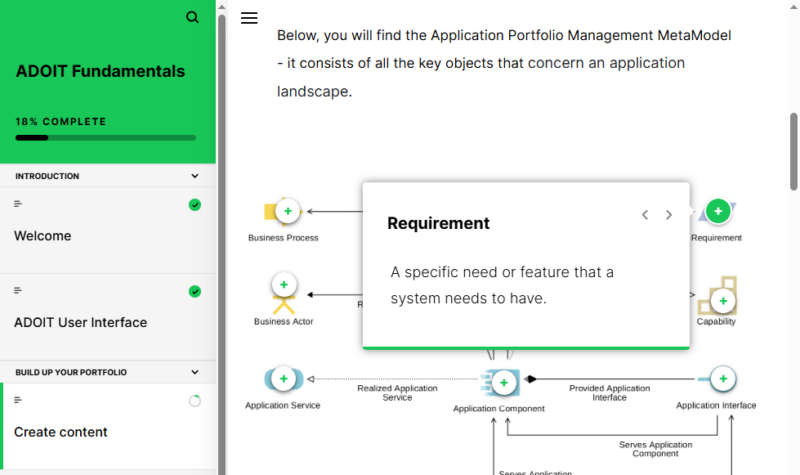
Task: Click the search magnifier icon in sidebar
Action: coord(192,17)
